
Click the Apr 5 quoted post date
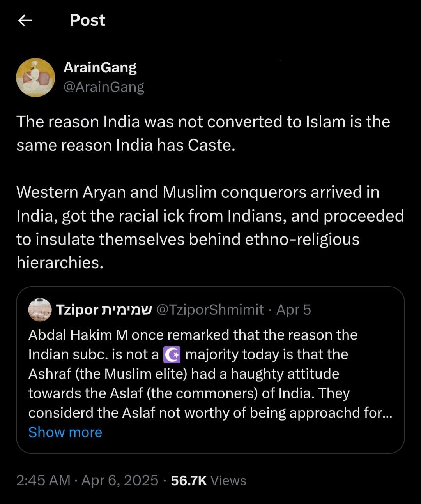click(x=294, y=310)
